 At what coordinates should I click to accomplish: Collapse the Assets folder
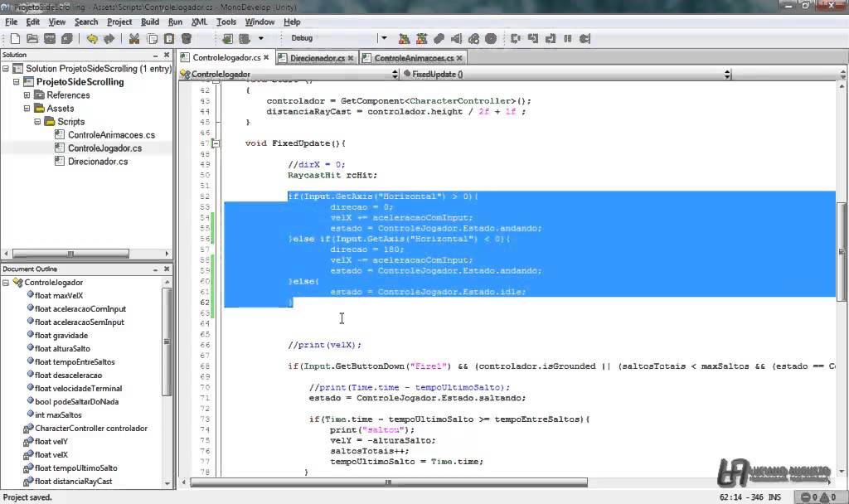[x=27, y=109]
